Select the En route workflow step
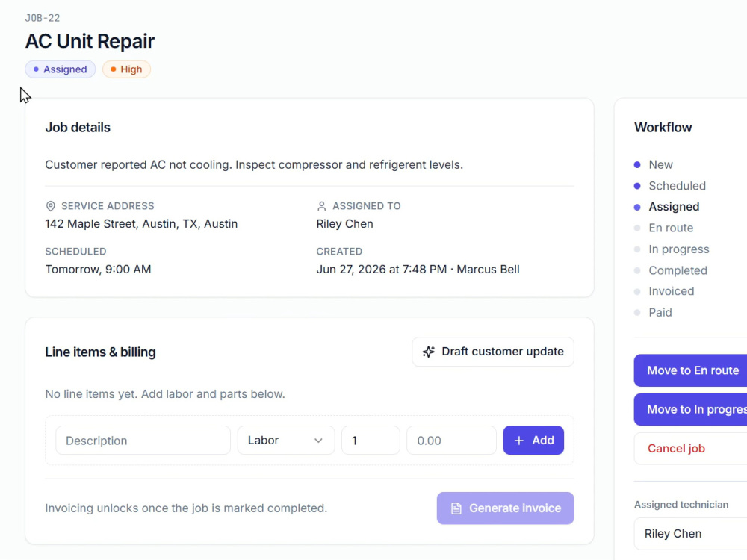This screenshot has height=560, width=747. [671, 228]
